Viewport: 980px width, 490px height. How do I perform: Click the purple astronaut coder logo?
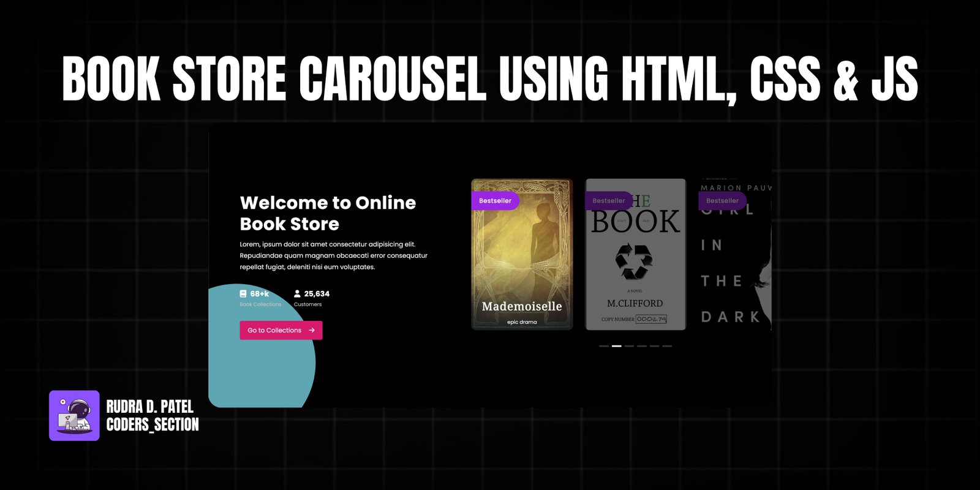click(x=74, y=416)
